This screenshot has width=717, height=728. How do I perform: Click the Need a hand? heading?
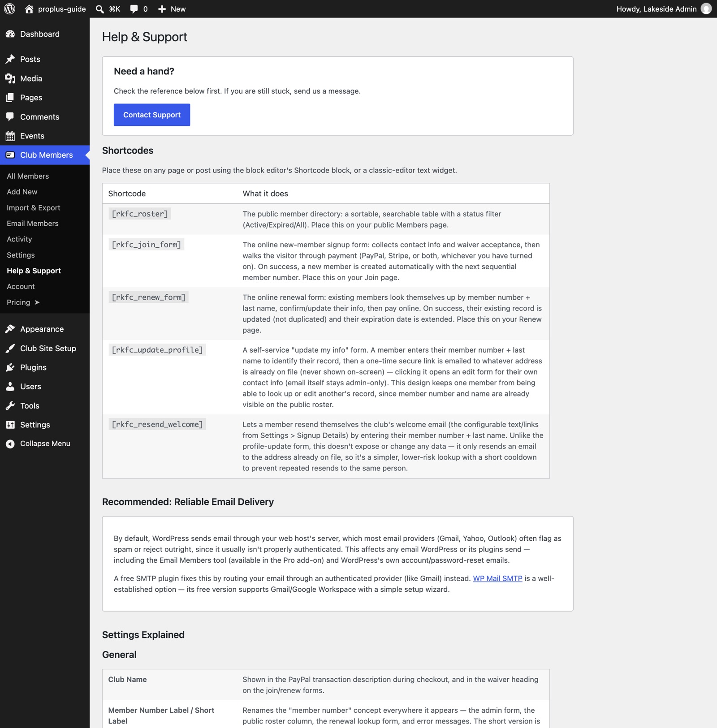(144, 71)
